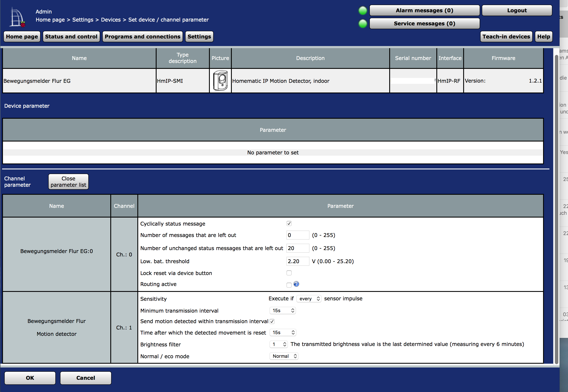Click the Close parameter list button
Viewport: 568px width, 392px height.
[68, 182]
